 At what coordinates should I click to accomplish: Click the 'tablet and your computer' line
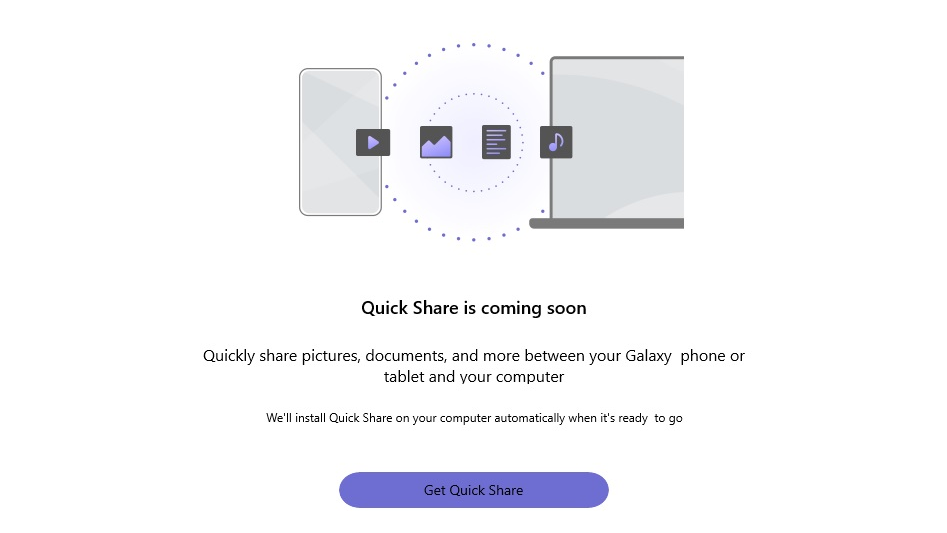473,377
